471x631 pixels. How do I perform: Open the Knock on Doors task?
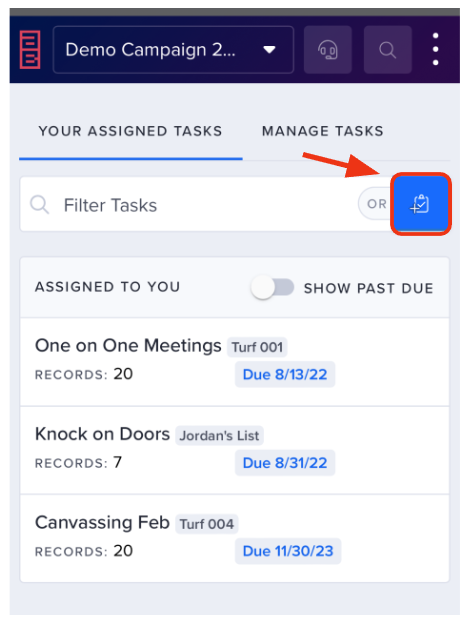[235, 450]
